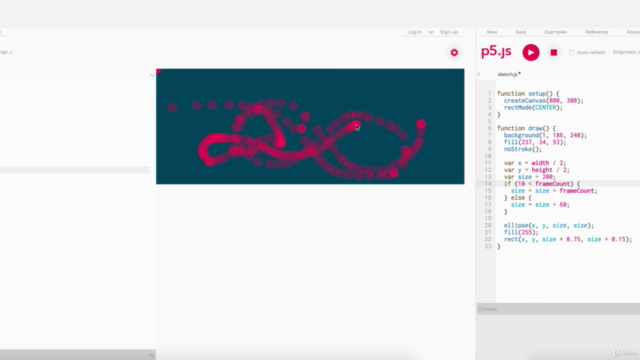Open the New menu item
This screenshot has height=360, width=640.
coord(492,32)
